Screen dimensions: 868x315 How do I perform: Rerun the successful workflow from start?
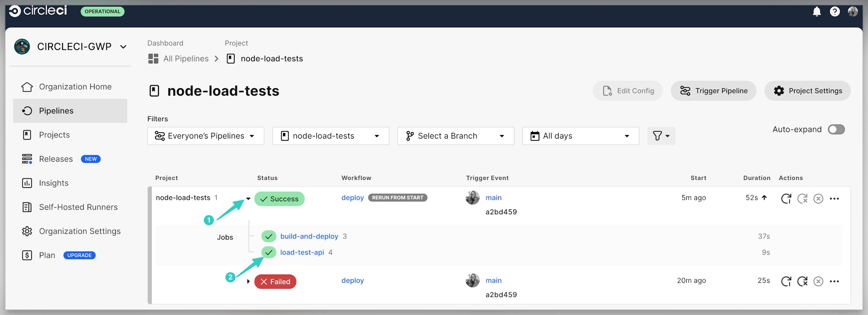[786, 199]
